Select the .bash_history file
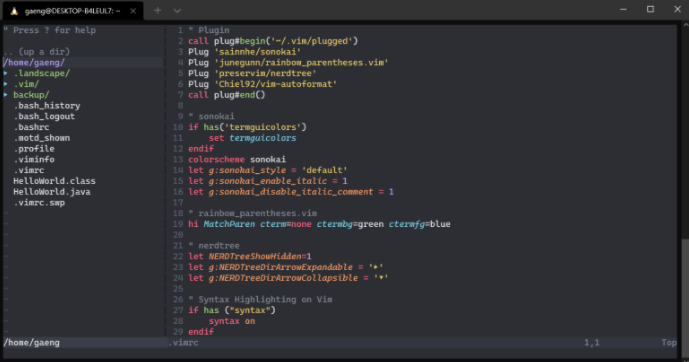This screenshot has height=362, width=689. (47, 105)
